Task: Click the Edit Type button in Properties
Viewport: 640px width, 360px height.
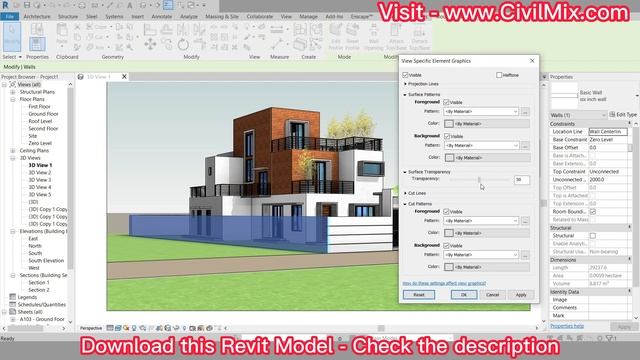Action: [623, 115]
